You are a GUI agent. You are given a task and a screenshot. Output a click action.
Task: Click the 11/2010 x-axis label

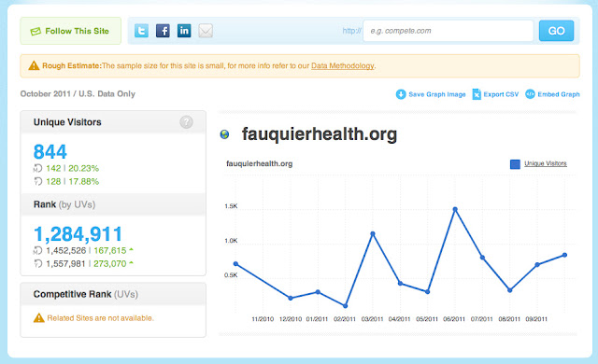pos(263,319)
